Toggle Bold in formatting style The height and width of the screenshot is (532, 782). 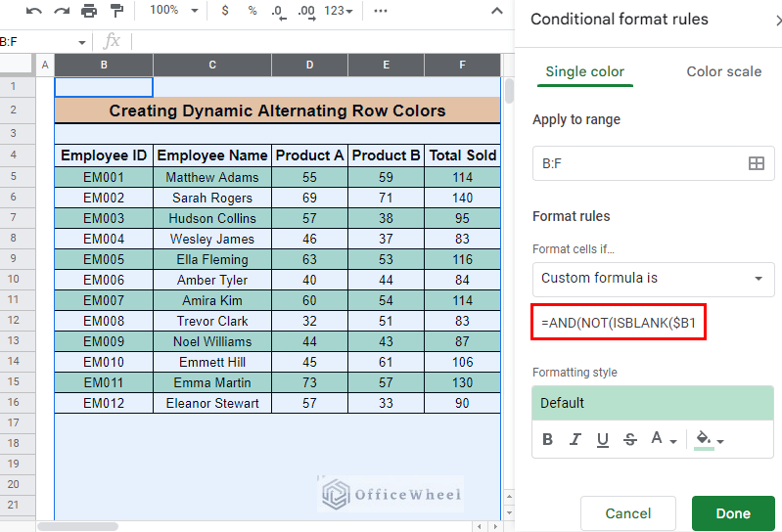(x=547, y=439)
